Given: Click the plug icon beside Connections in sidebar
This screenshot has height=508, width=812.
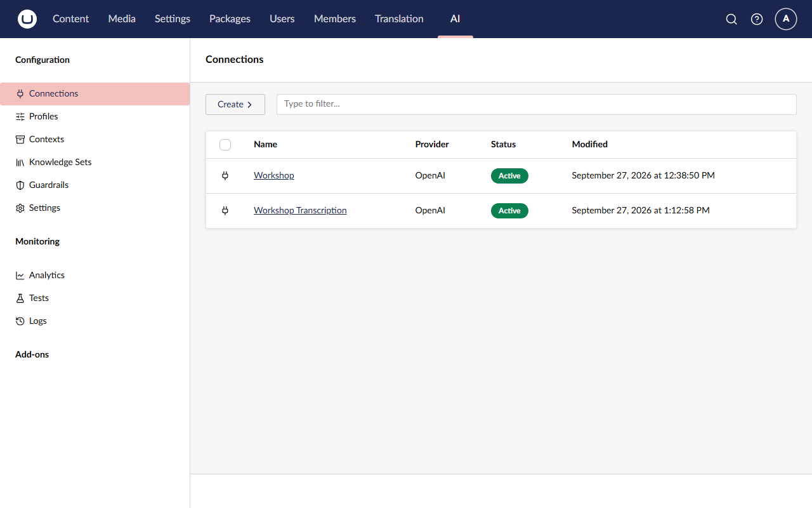Looking at the screenshot, I should pos(20,94).
